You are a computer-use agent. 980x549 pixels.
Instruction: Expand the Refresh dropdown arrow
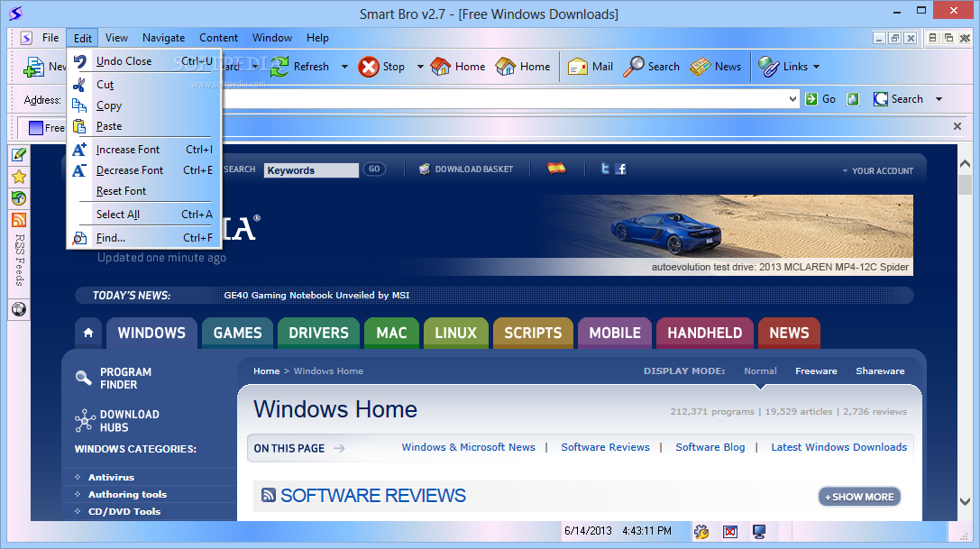pos(344,67)
